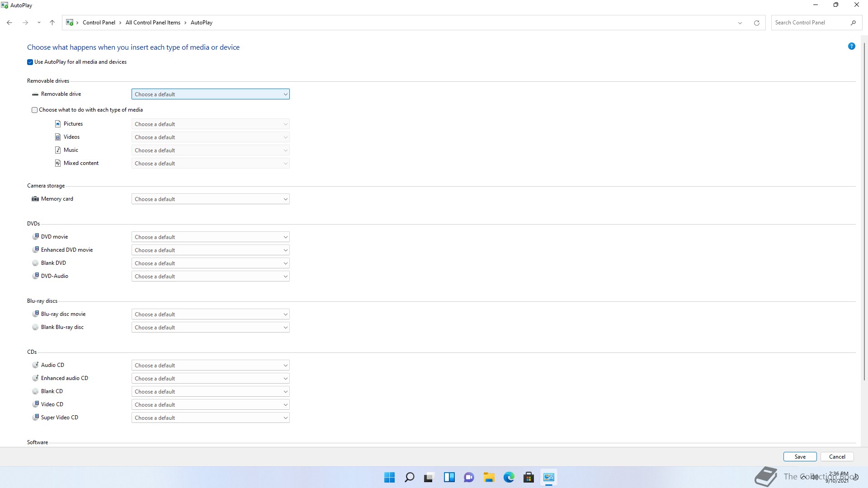Screen dimensions: 868x488
Task: Click the AutoPlay breadcrumb
Action: 202,23
